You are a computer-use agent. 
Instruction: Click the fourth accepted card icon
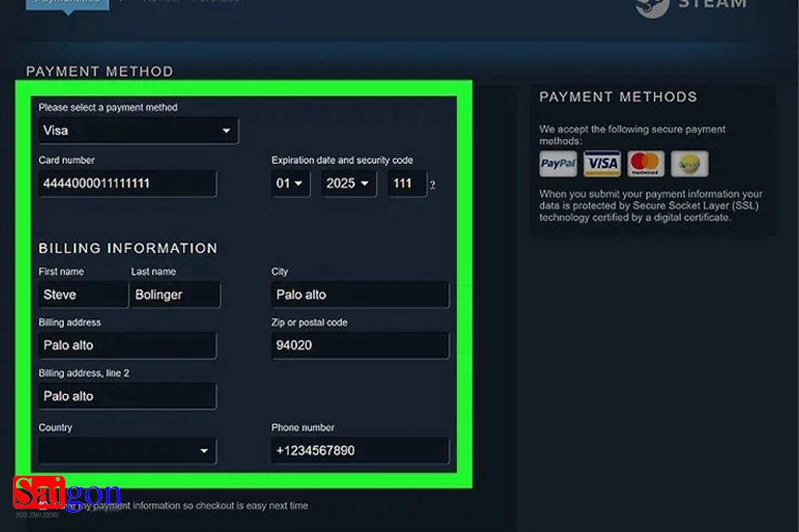click(x=689, y=163)
